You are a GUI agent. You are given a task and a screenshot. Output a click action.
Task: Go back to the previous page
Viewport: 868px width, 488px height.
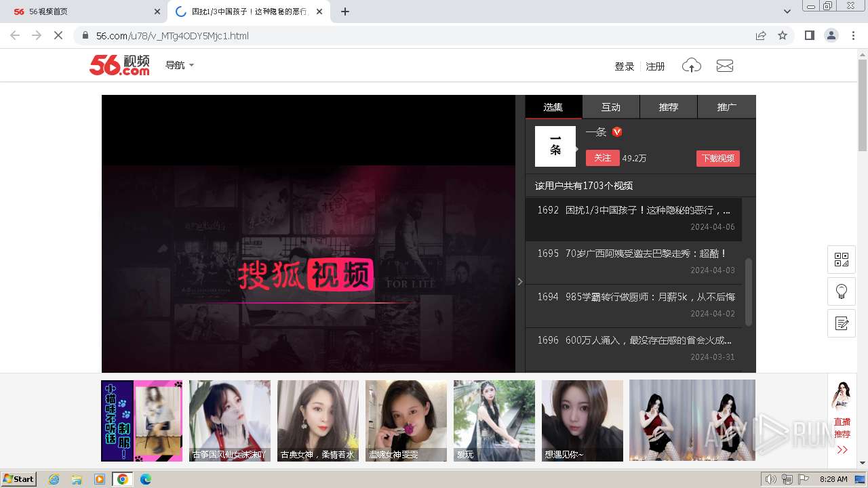click(15, 35)
